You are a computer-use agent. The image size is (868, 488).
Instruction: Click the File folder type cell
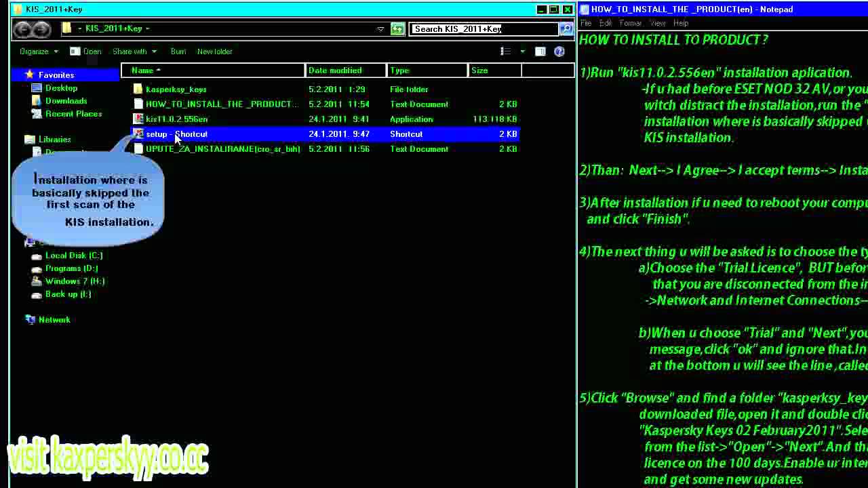(409, 89)
